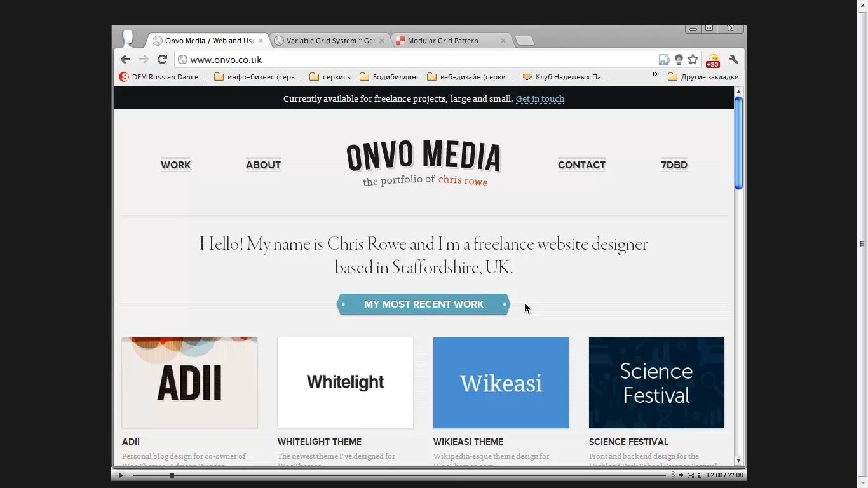Click the WHITELIGHT THEME title
The width and height of the screenshot is (868, 488).
pos(320,442)
